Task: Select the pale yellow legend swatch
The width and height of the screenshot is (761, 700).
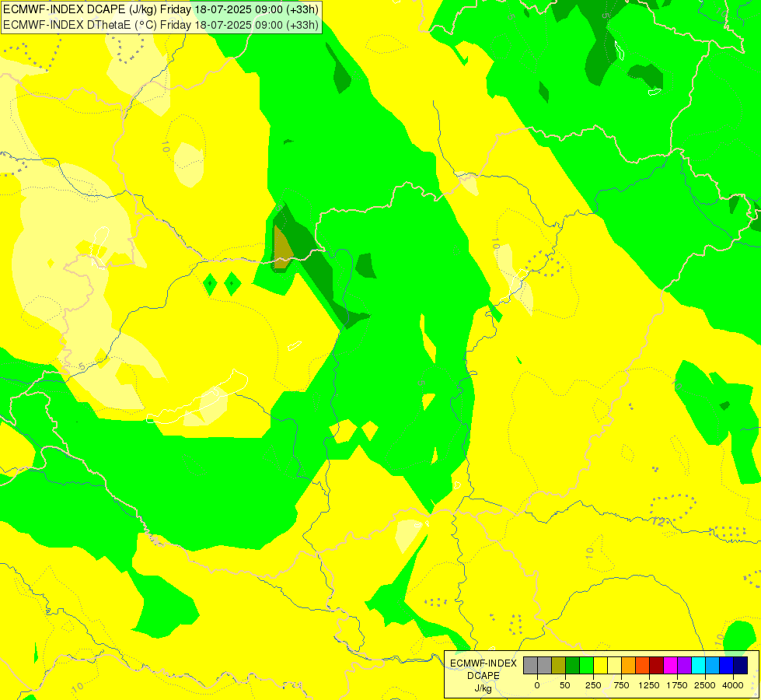Action: 614,665
